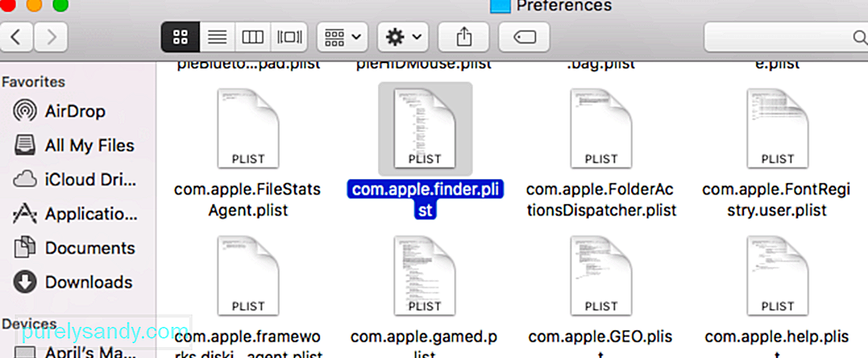Click the Favorites sidebar heading
This screenshot has width=868, height=358.
[34, 82]
